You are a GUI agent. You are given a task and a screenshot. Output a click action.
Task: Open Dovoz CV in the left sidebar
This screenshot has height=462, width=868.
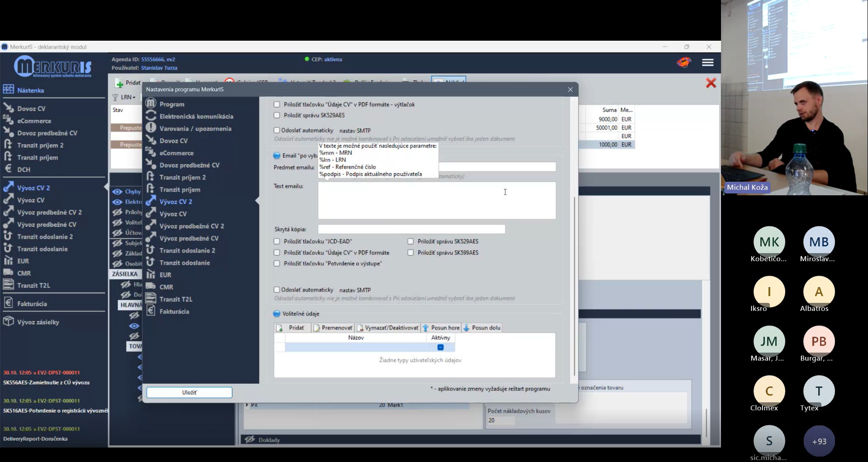point(31,108)
